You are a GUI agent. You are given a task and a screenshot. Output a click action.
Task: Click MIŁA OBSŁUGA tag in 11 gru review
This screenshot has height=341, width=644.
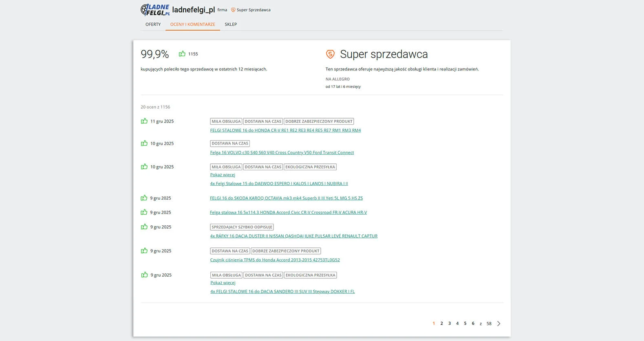coord(226,121)
